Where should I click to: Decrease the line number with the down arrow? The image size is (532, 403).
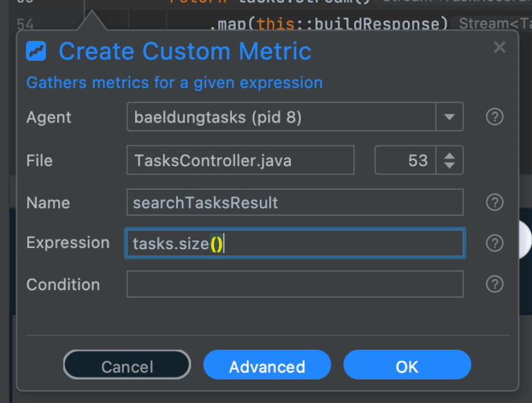click(x=450, y=165)
